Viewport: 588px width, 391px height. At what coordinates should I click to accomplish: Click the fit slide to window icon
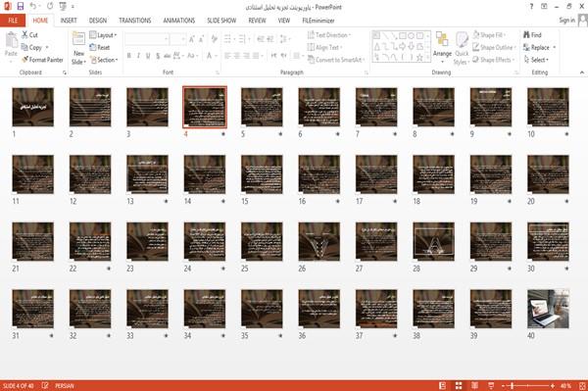tap(582, 386)
